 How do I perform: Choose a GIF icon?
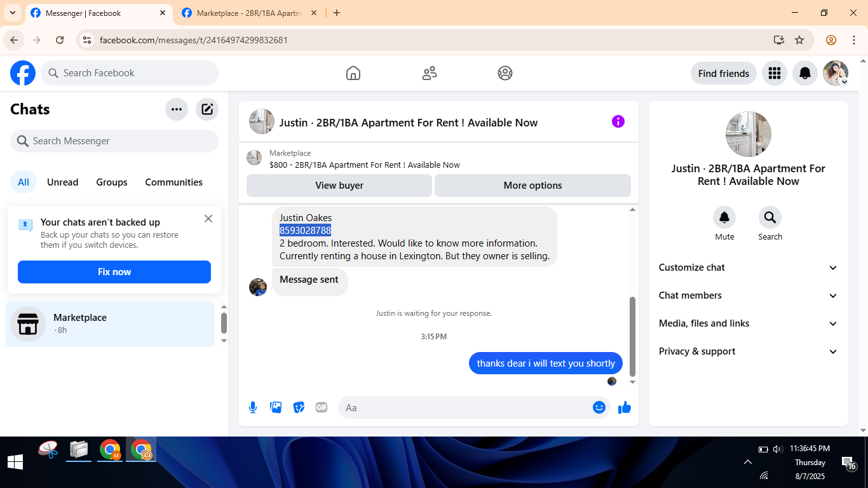(x=322, y=407)
